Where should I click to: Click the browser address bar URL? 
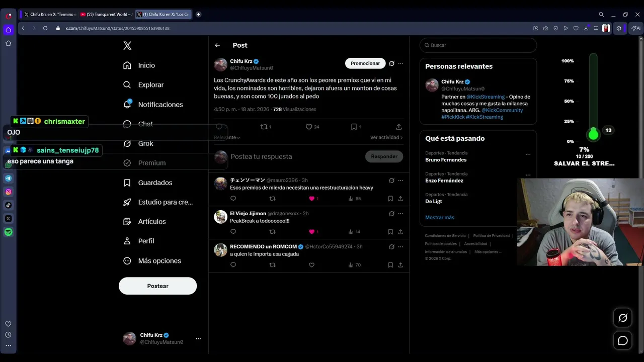[x=117, y=28]
